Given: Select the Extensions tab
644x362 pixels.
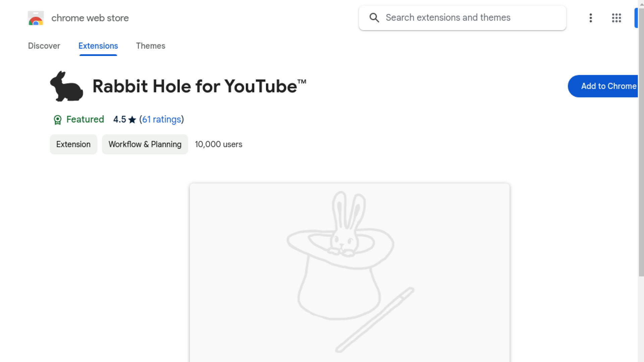Looking at the screenshot, I should coord(98,46).
